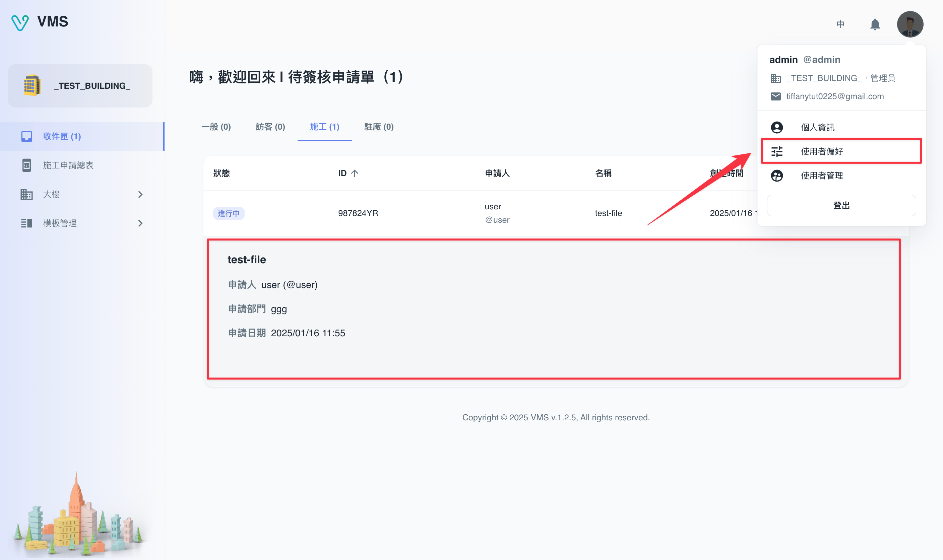Click the ID column sort arrow

355,173
